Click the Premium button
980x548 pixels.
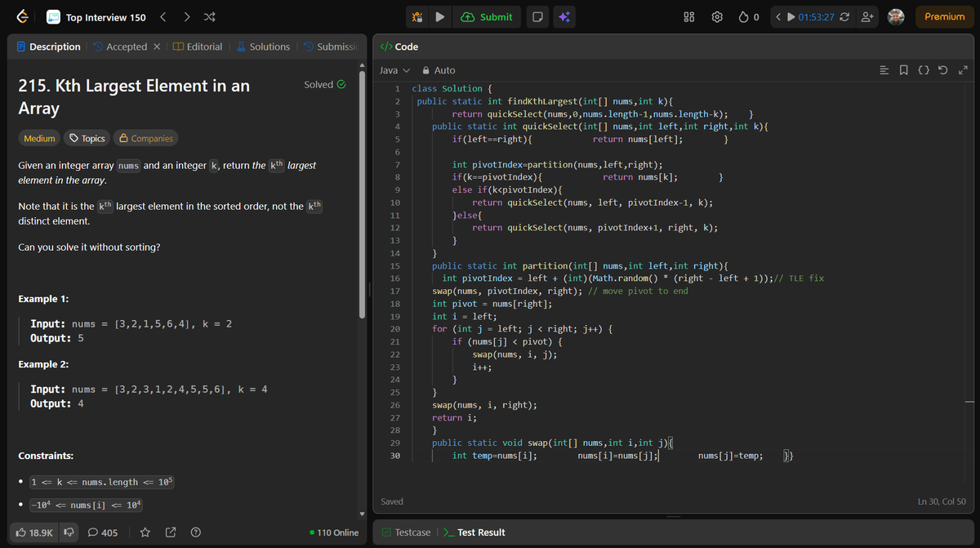[945, 17]
